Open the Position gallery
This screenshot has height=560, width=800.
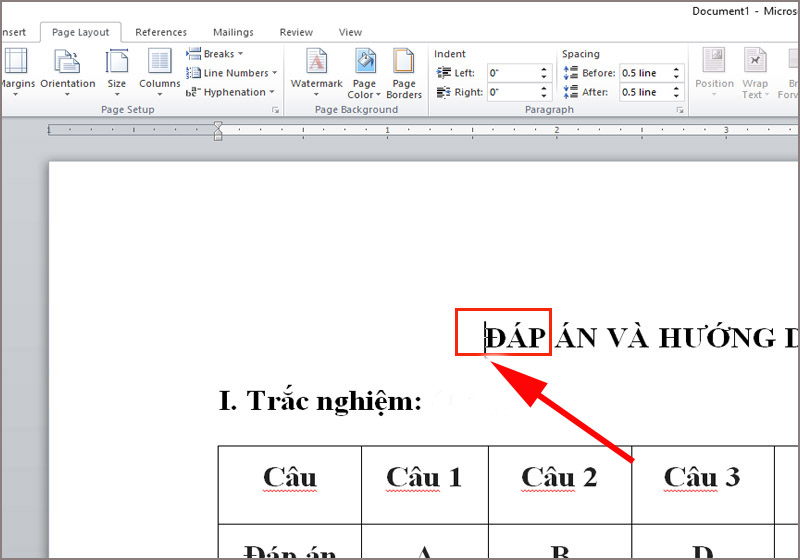point(714,72)
